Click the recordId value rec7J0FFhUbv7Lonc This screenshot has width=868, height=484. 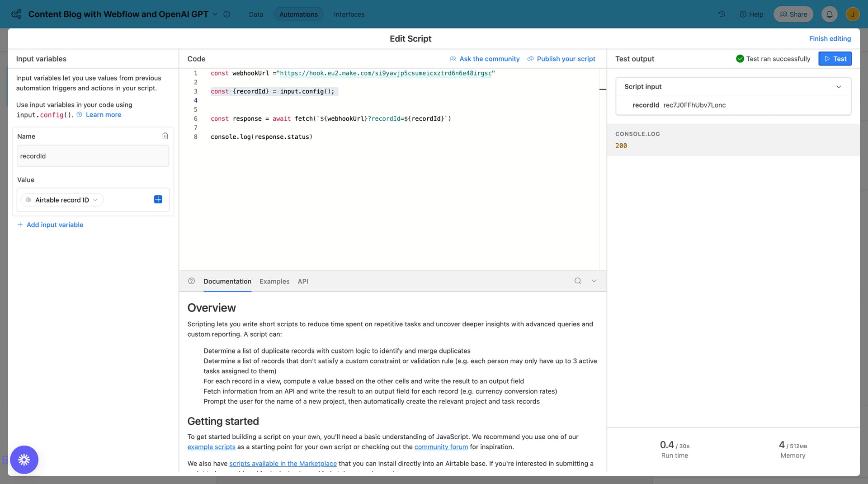pos(694,105)
